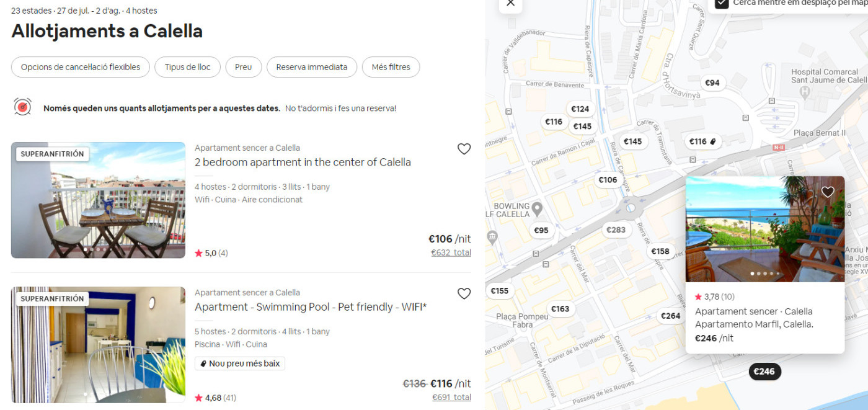Image resolution: width=868 pixels, height=410 pixels.
Task: Close the map with the X button
Action: click(510, 3)
